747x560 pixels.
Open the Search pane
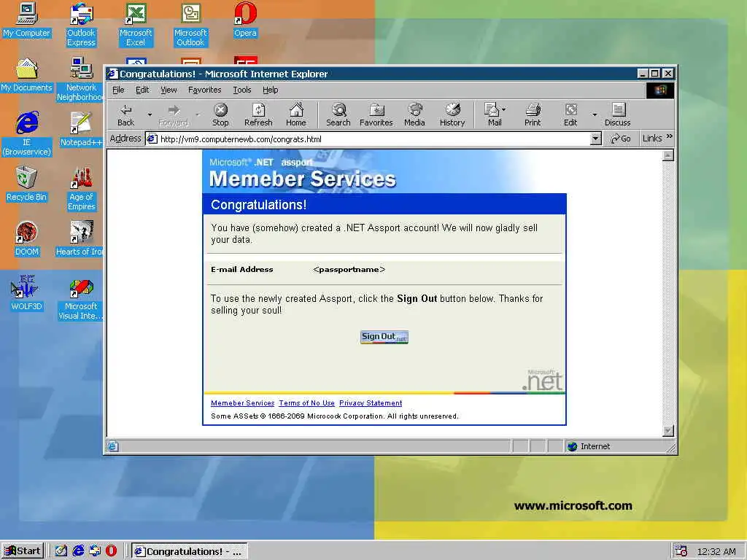click(338, 114)
